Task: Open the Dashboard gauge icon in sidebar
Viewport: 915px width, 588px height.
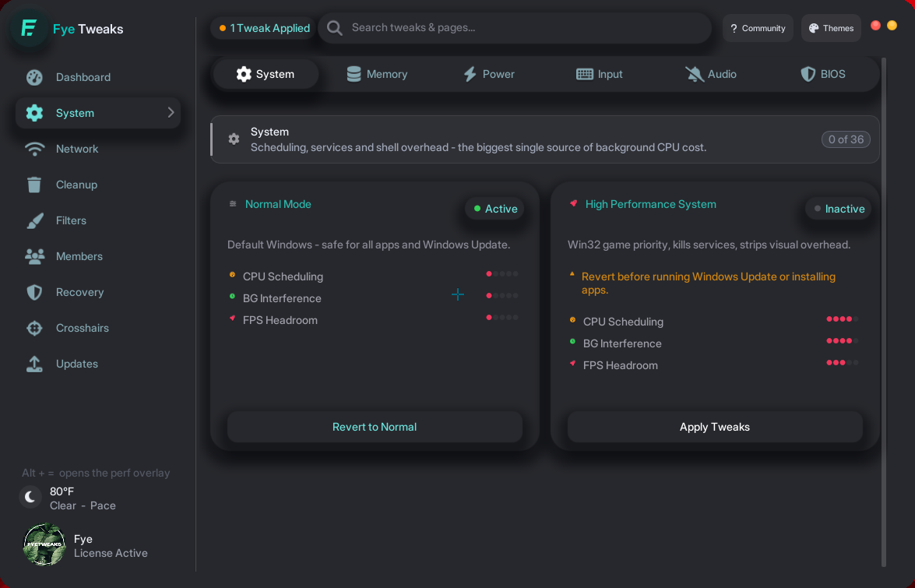Action: click(x=34, y=77)
